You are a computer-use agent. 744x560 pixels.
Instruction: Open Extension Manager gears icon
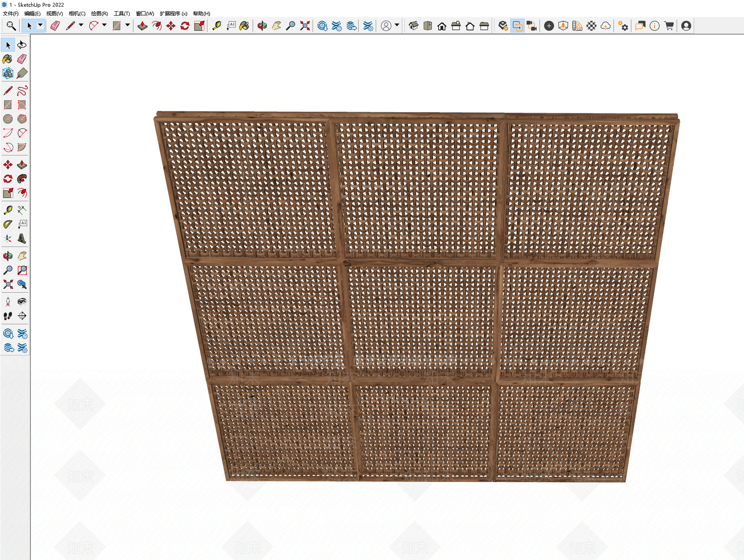point(623,26)
